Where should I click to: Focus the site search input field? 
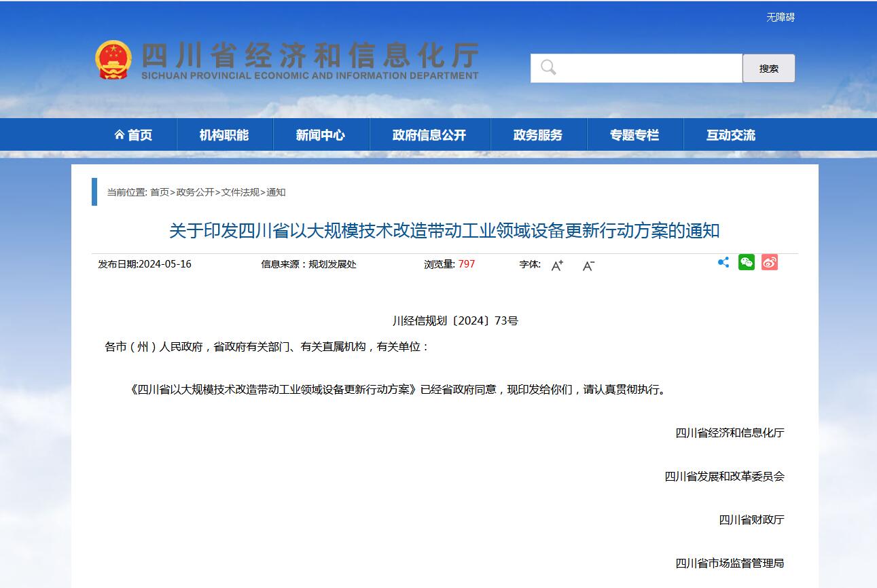[x=637, y=69]
